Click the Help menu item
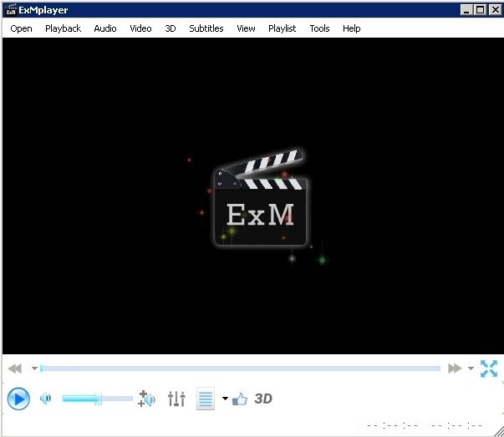The image size is (504, 437). 352,28
